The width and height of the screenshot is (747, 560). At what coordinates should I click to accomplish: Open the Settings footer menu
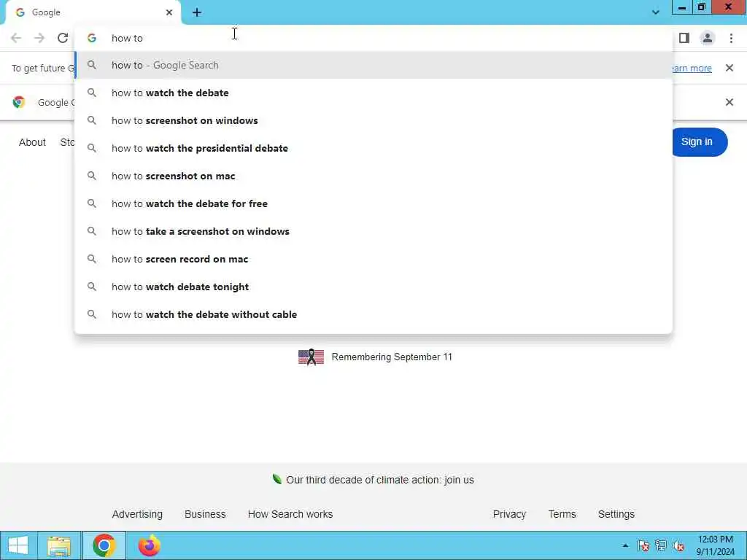click(616, 514)
